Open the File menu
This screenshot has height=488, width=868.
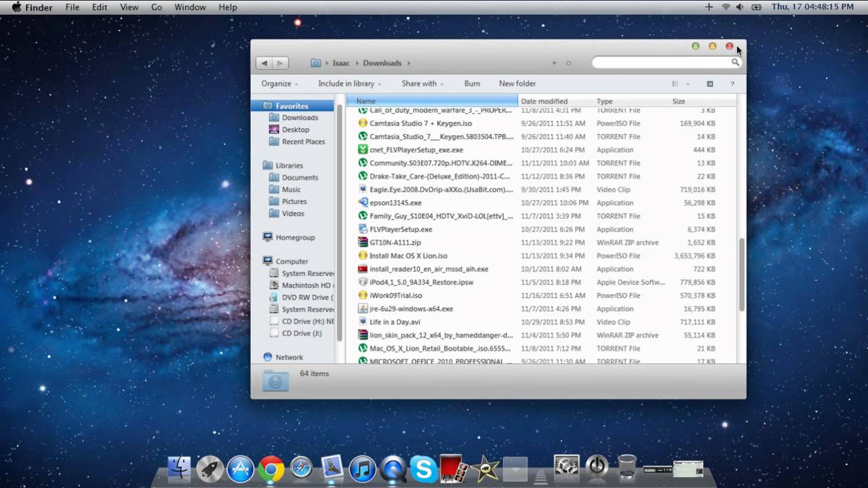72,7
